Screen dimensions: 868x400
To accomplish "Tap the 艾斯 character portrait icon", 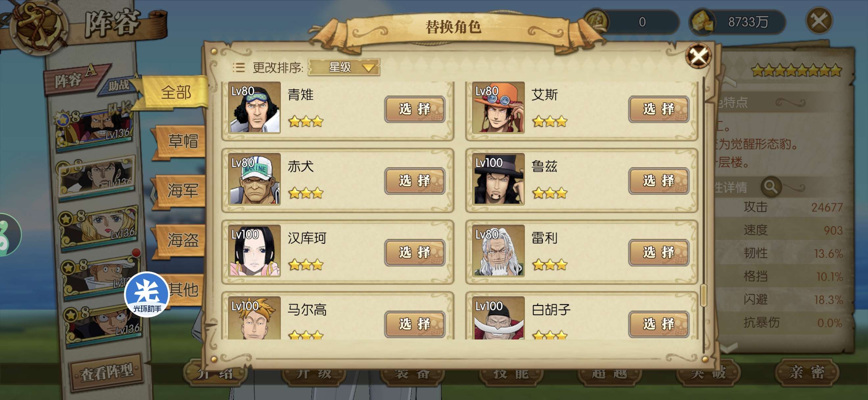I will (498, 107).
